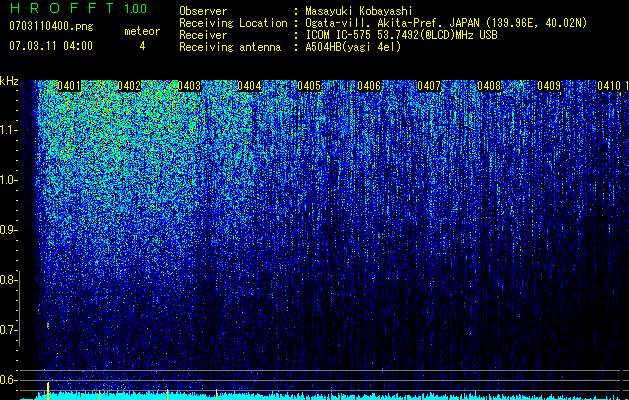Click the 0.9 kHz frequency tick label

7,230
